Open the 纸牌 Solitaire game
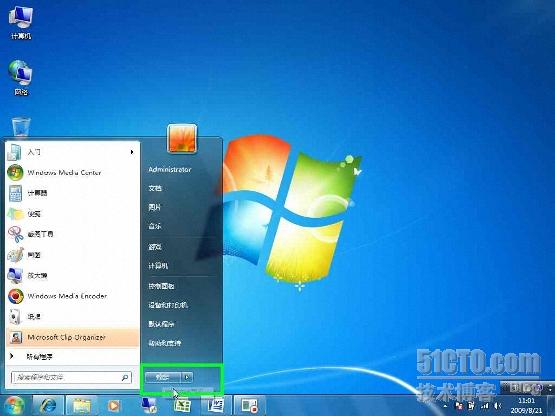The image size is (555, 416). (72, 317)
